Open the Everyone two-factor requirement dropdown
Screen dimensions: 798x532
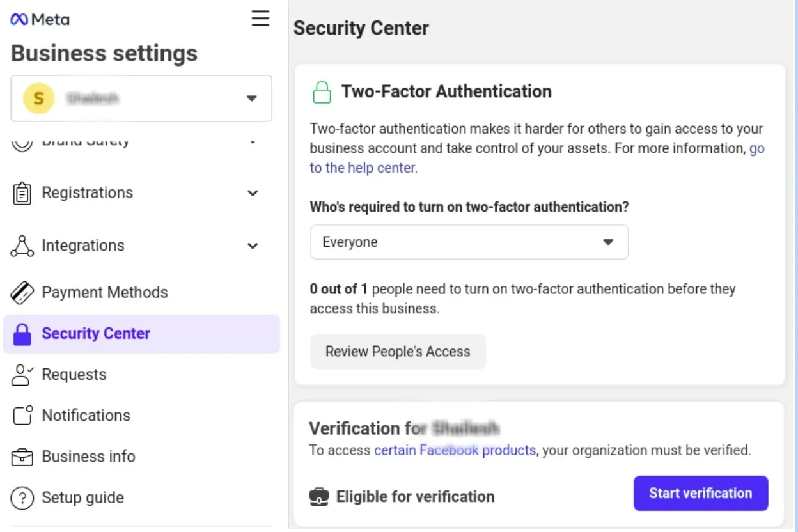pyautogui.click(x=469, y=242)
